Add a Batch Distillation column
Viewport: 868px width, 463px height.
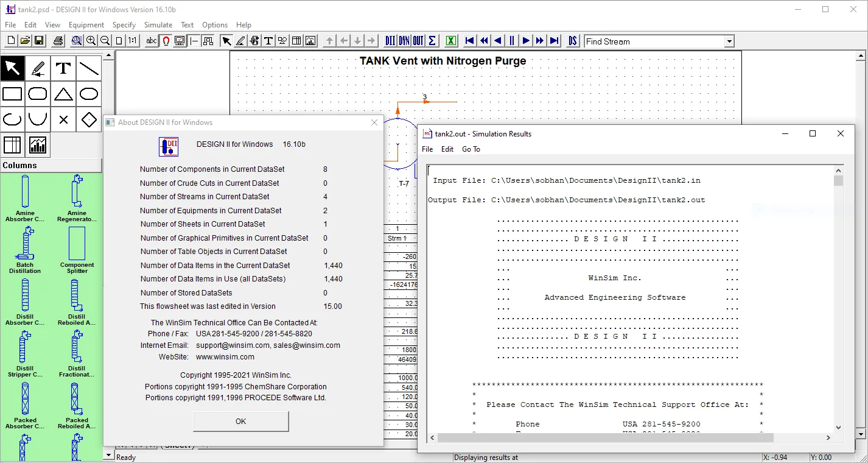pyautogui.click(x=25, y=250)
